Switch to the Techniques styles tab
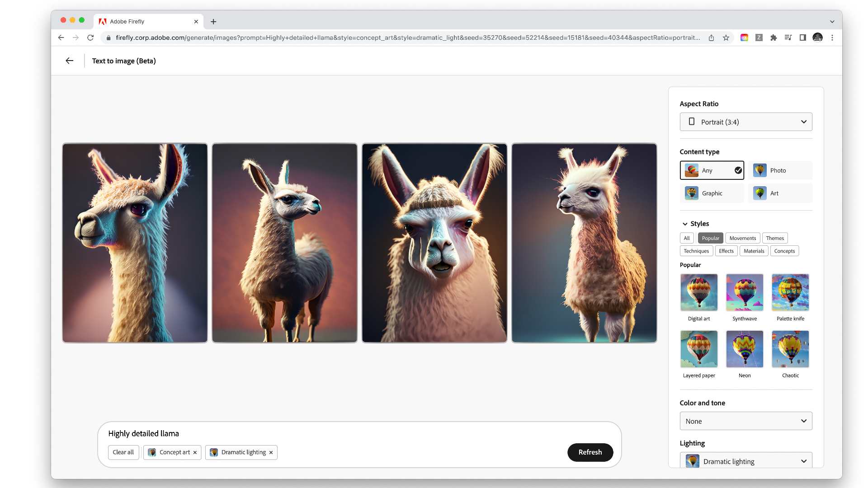Screen dimensions: 868x488 click(x=696, y=251)
